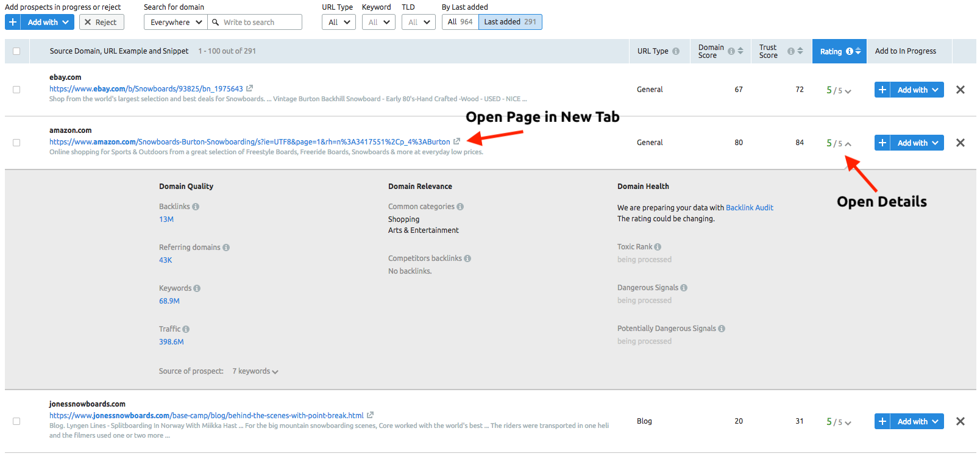Click amazon.com domain name text
Screen dimensions: 980x456
click(71, 130)
